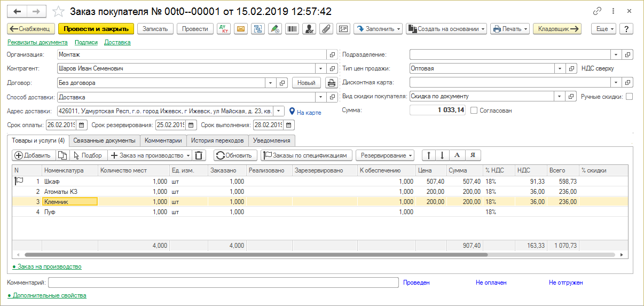Click the envelope email icon in toolbar
The height and width of the screenshot is (306, 644).
241,29
